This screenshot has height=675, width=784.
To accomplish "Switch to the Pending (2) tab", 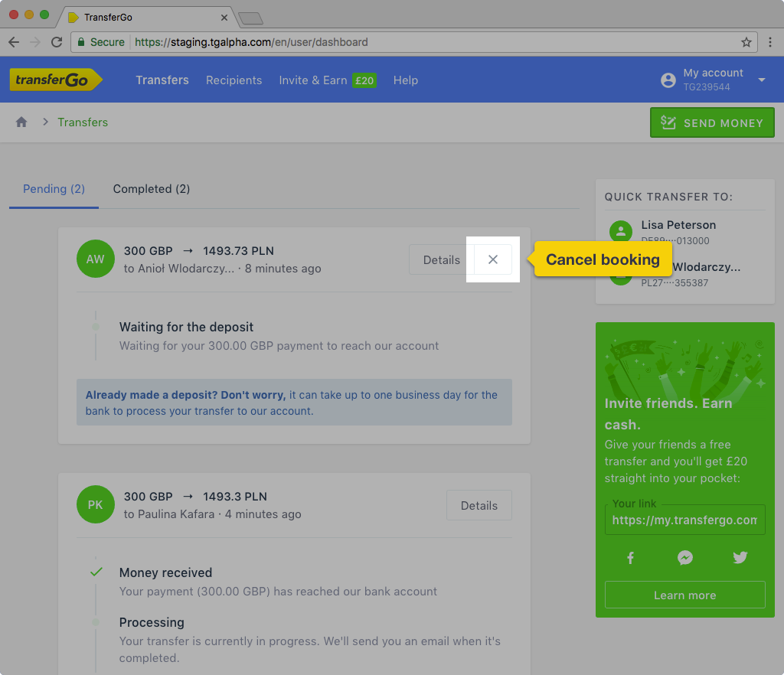I will [54, 189].
